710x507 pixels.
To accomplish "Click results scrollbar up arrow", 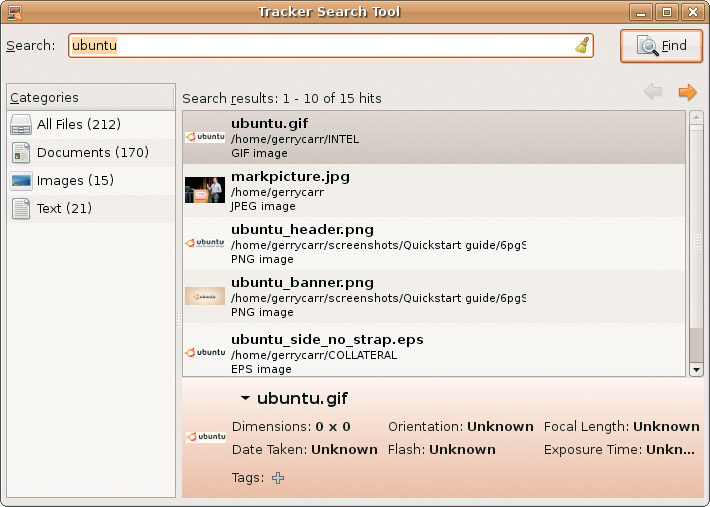I will pyautogui.click(x=696, y=117).
